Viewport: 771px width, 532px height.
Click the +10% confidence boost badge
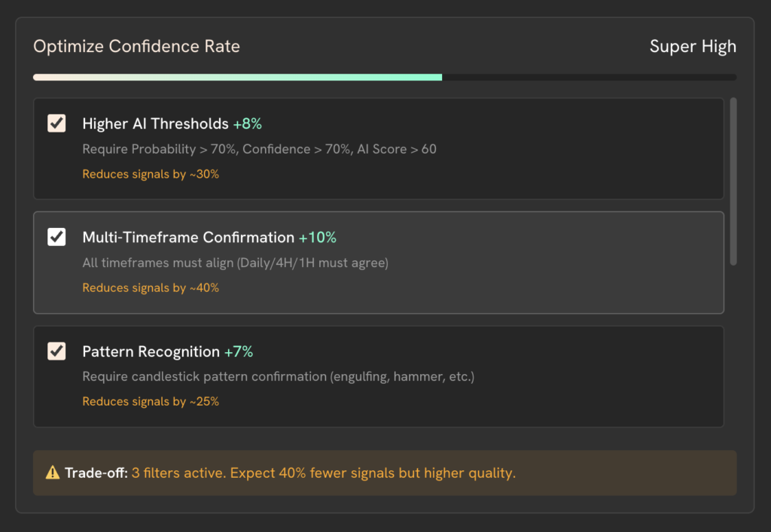click(x=317, y=238)
